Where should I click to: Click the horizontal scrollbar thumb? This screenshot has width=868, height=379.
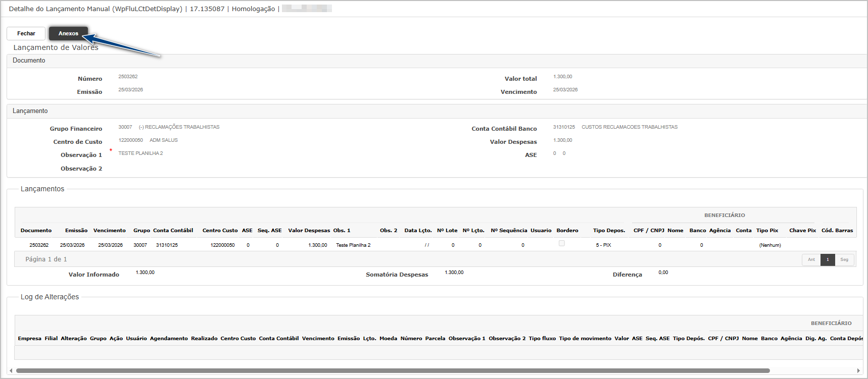pos(393,370)
